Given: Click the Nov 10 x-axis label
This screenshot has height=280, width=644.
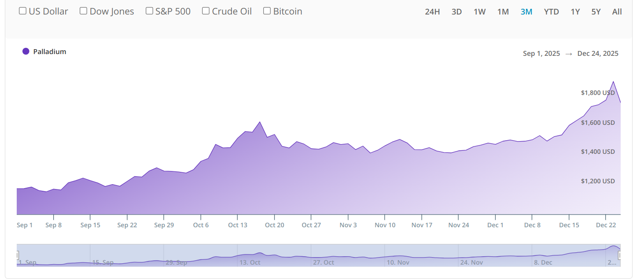Looking at the screenshot, I should (x=385, y=225).
